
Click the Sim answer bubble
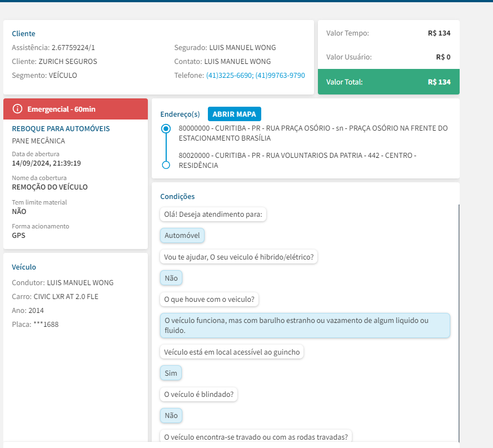(171, 374)
